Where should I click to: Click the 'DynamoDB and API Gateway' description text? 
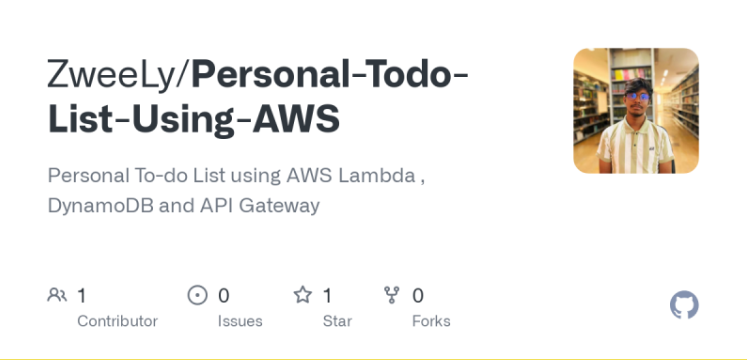coord(184,206)
